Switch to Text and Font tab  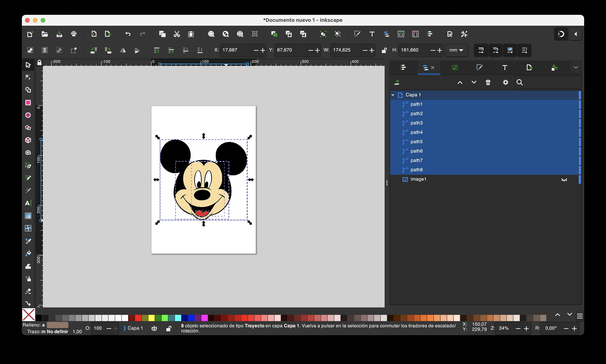pyautogui.click(x=505, y=67)
